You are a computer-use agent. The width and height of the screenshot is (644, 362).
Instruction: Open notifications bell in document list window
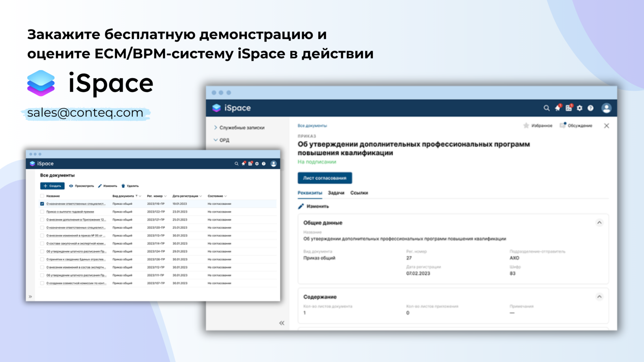click(243, 164)
